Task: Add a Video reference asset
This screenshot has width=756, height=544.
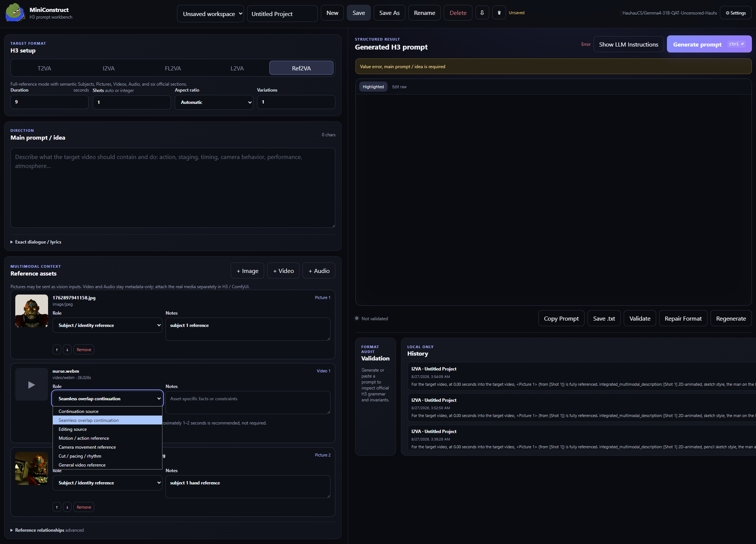Action: point(283,271)
